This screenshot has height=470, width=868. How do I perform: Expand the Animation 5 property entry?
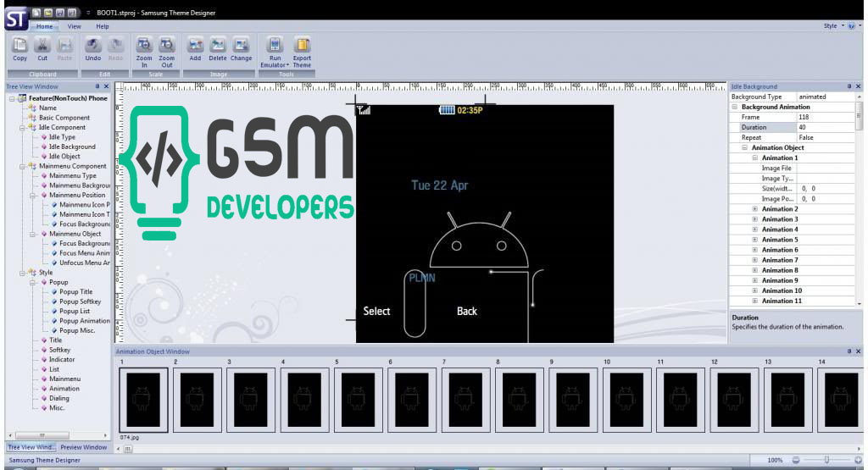pyautogui.click(x=754, y=240)
